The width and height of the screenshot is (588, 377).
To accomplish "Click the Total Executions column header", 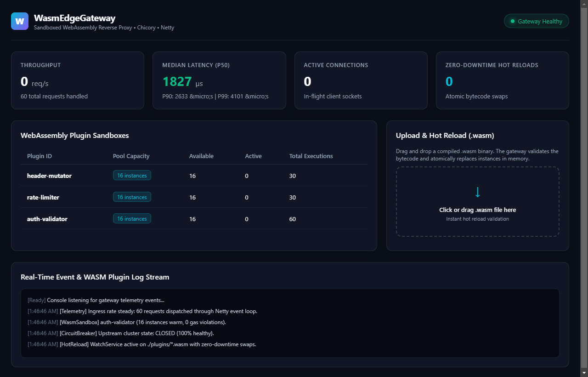I will 311,156.
